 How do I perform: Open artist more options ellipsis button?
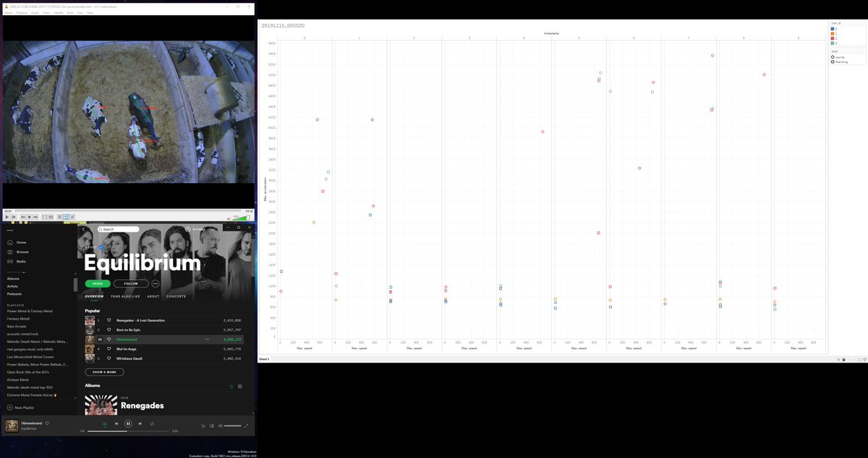pyautogui.click(x=155, y=284)
